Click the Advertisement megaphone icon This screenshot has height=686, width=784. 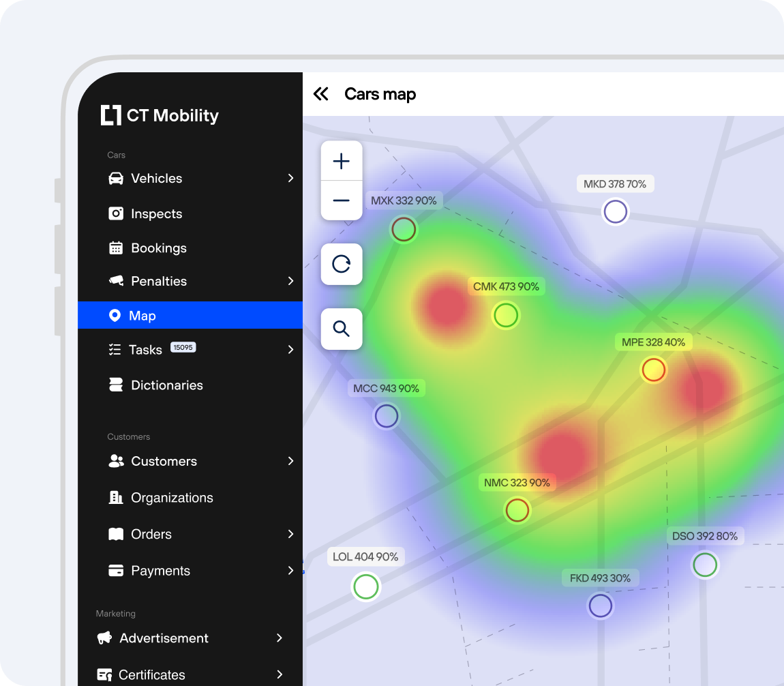(x=104, y=638)
